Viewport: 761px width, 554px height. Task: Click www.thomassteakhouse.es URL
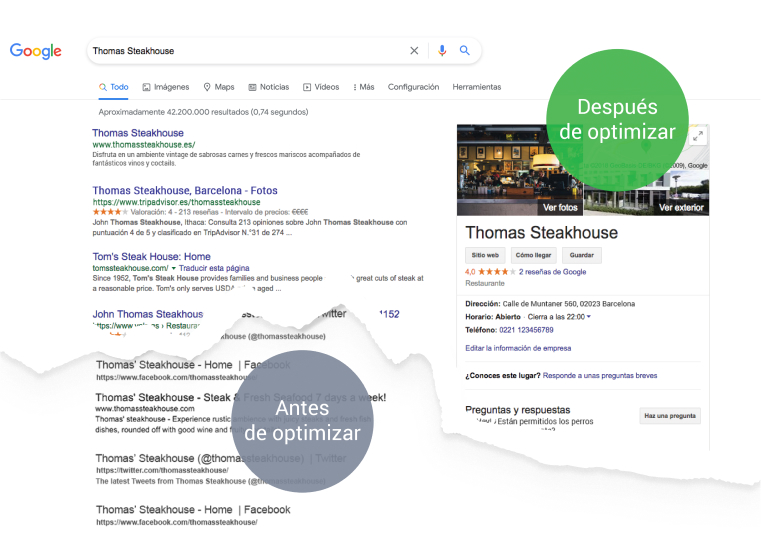144,145
